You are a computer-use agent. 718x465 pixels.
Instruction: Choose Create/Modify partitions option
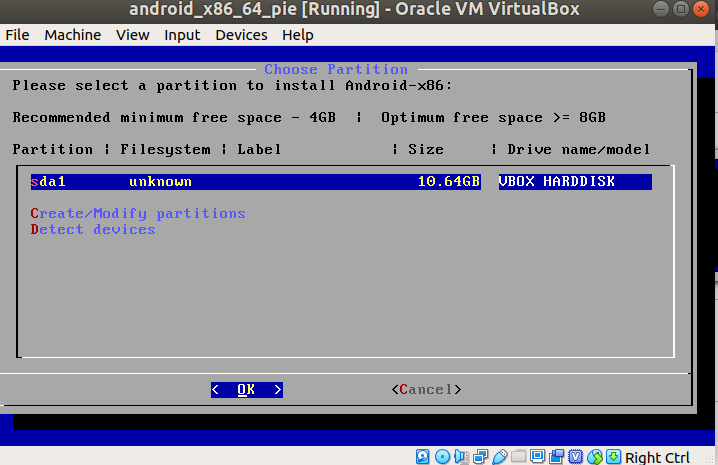pyautogui.click(x=138, y=213)
